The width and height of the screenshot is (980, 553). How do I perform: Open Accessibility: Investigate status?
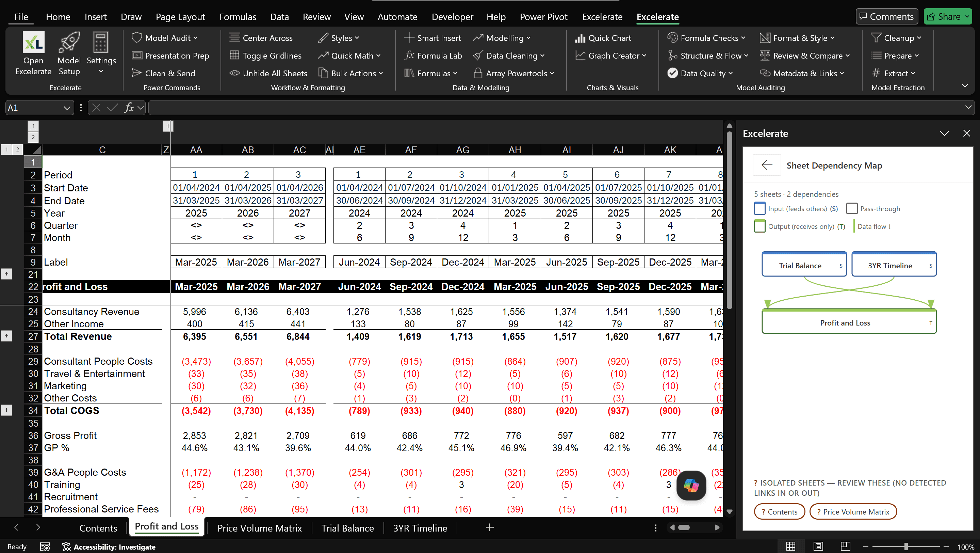click(109, 547)
